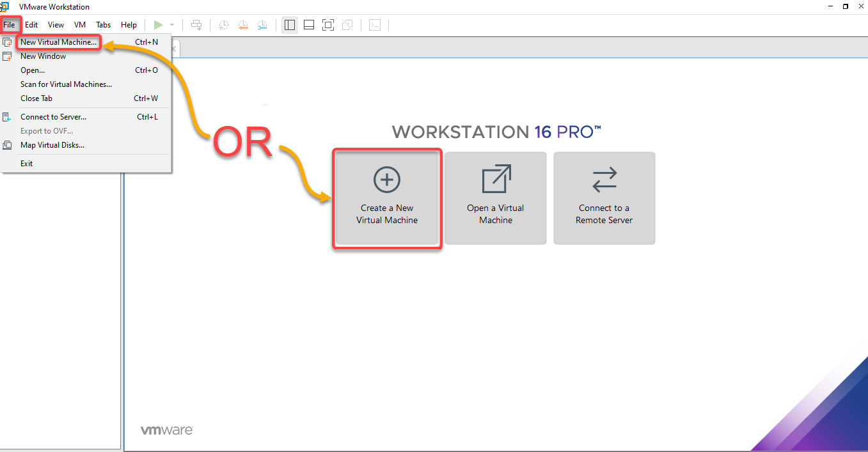Image resolution: width=868 pixels, height=452 pixels.
Task: Click the Unity mode toolbar icon
Action: tap(347, 25)
